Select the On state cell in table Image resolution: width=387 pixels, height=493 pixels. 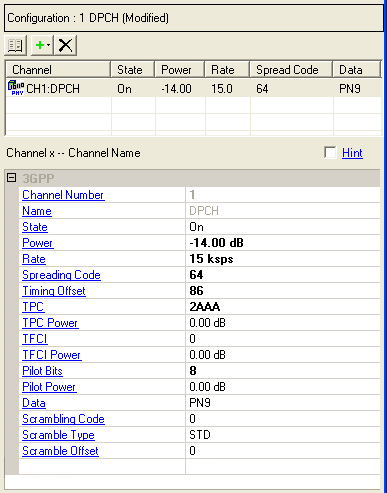pos(124,89)
